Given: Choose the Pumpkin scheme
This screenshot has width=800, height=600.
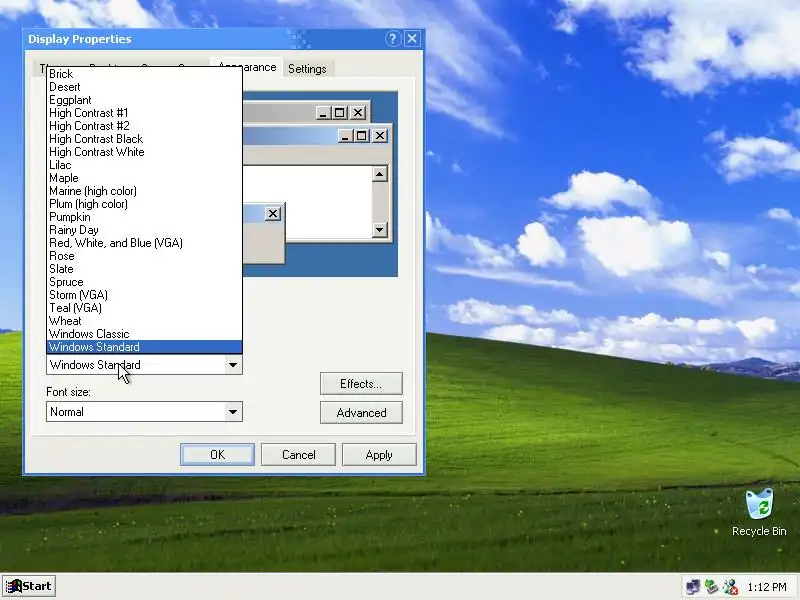Looking at the screenshot, I should pos(144,217).
